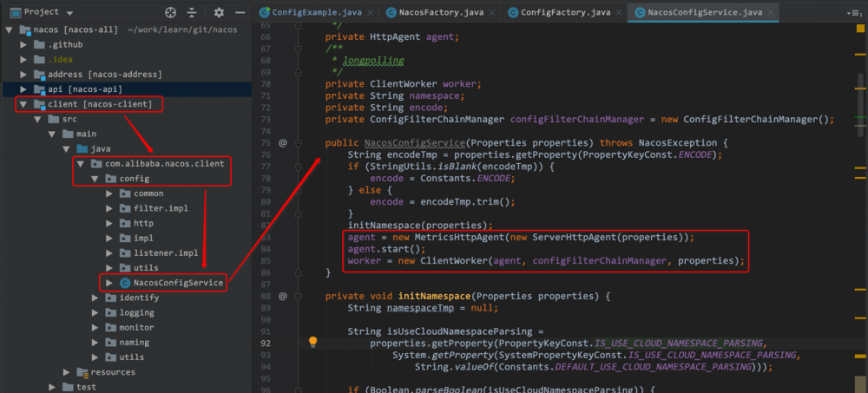Click the NacosConfigService class icon in tree
This screenshot has height=393, width=868.
tap(125, 283)
